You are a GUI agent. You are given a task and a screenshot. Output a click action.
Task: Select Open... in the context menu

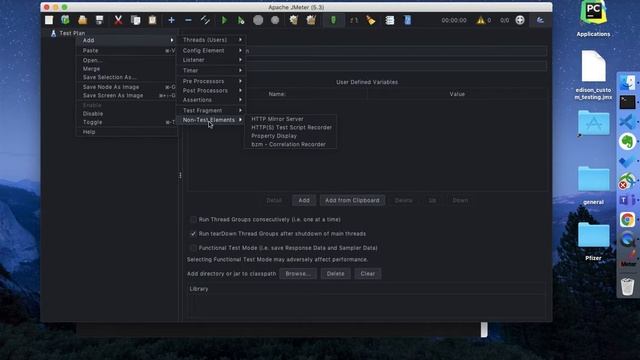[x=127, y=60]
